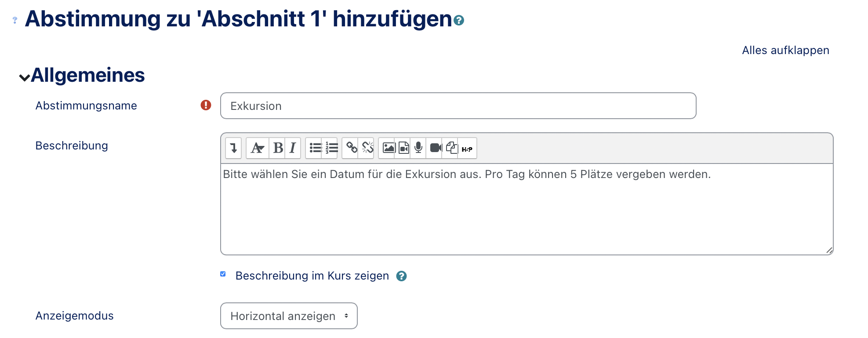868x338 pixels.
Task: Click the Abstimmungsname text field
Action: (458, 106)
